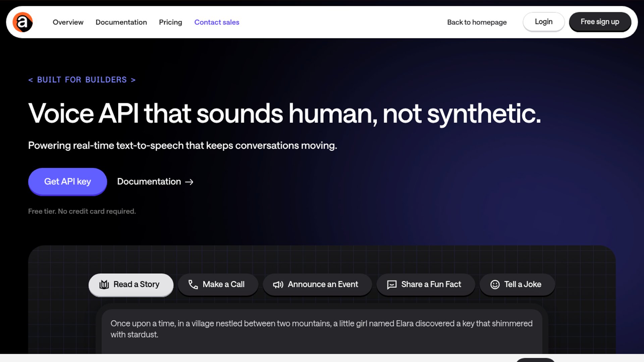This screenshot has width=644, height=362.
Task: Choose the Share a Fun Fact tab
Action: (x=425, y=285)
